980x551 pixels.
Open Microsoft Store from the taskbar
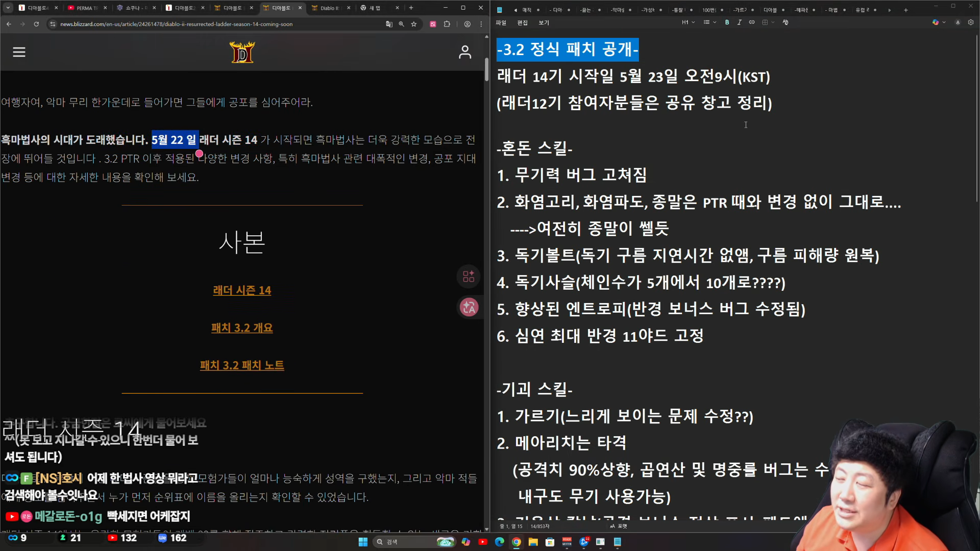pyautogui.click(x=550, y=542)
